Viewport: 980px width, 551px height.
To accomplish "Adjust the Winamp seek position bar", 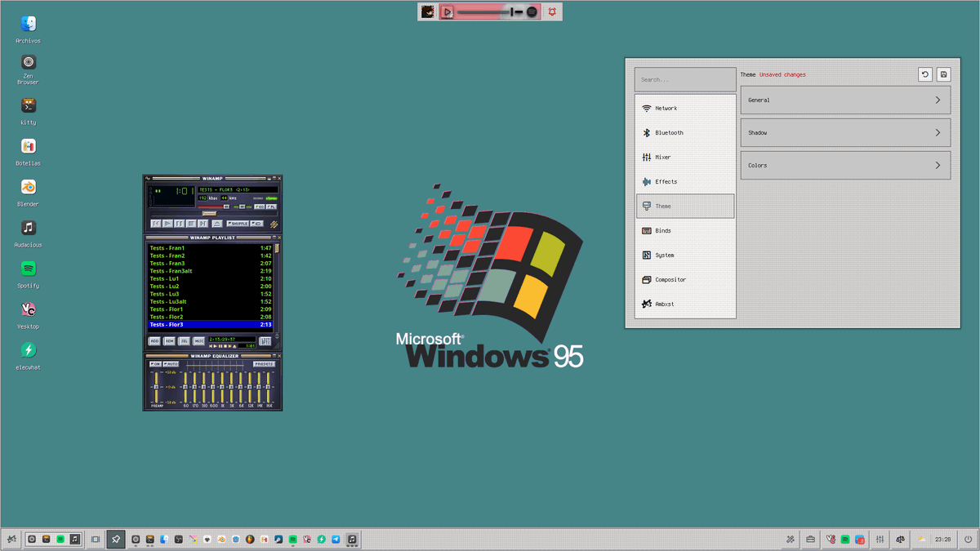I will (x=214, y=214).
